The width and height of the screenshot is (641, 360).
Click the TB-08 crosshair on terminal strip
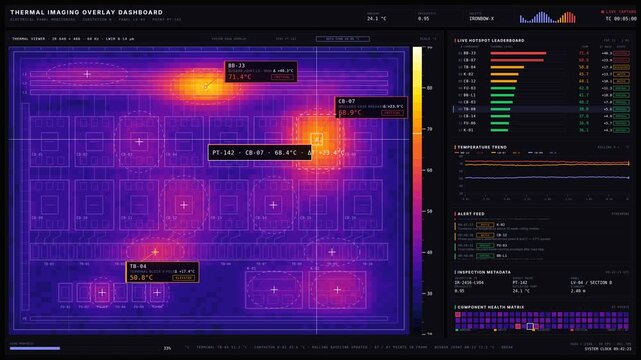[x=332, y=252]
